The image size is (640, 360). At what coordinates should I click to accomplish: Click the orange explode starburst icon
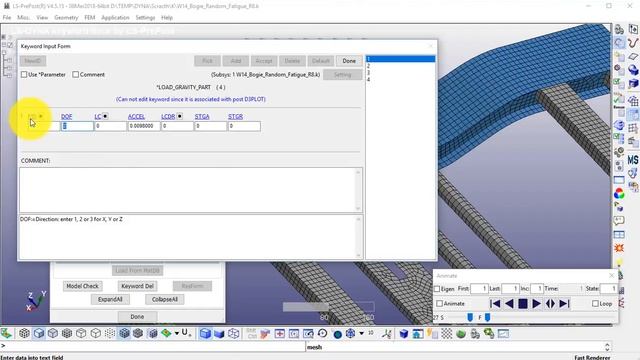tap(619, 248)
